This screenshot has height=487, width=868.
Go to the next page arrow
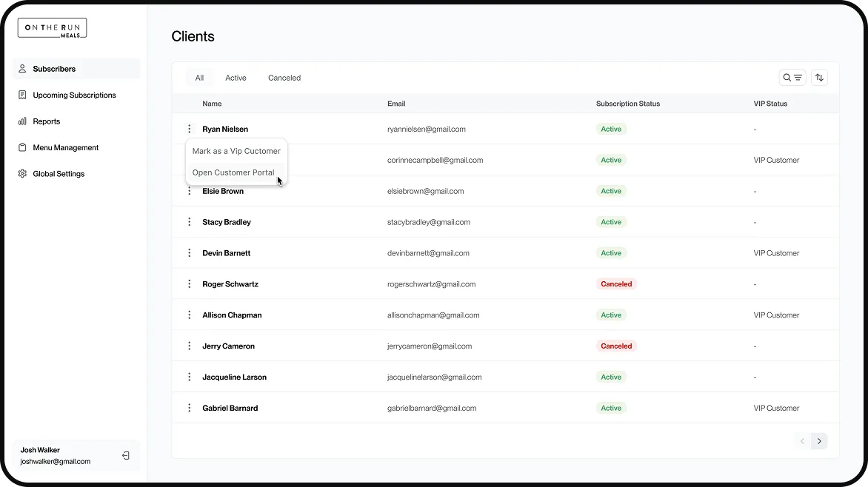(x=819, y=441)
